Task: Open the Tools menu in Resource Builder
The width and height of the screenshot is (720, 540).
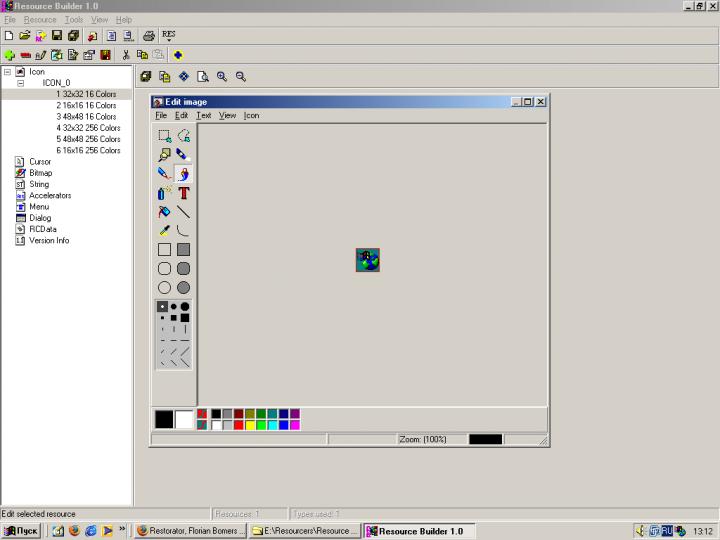Action: tap(74, 20)
